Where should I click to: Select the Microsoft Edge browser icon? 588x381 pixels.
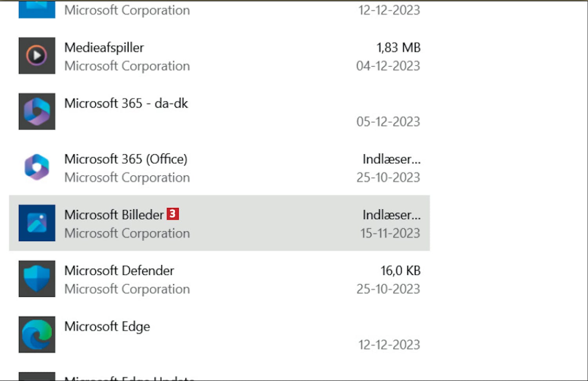(37, 334)
